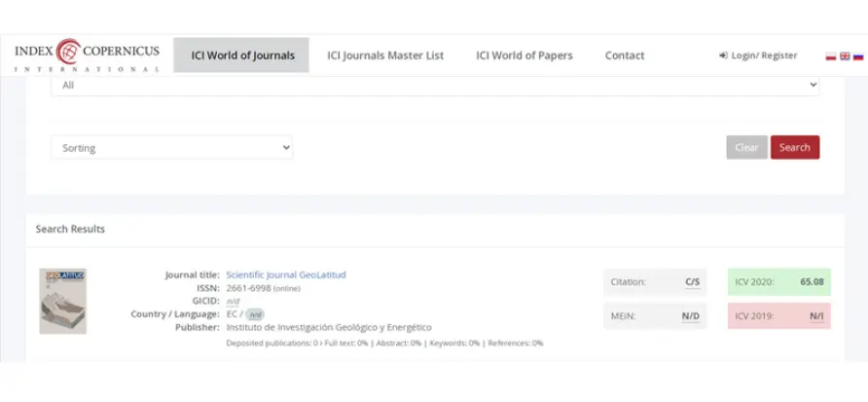Image resolution: width=868 pixels, height=402 pixels.
Task: Open the Contact menu item
Action: [625, 55]
